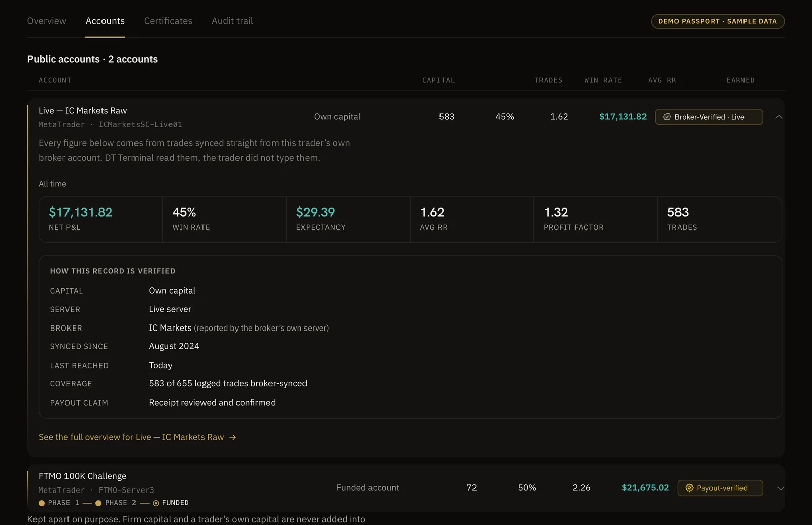Switch to the Certificates tab
Viewport: 812px width, 525px height.
point(168,21)
